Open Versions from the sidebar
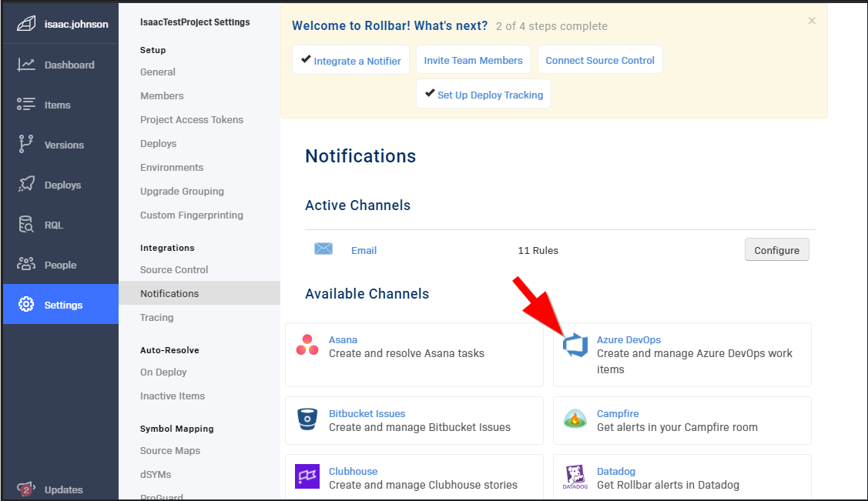 coord(64,145)
